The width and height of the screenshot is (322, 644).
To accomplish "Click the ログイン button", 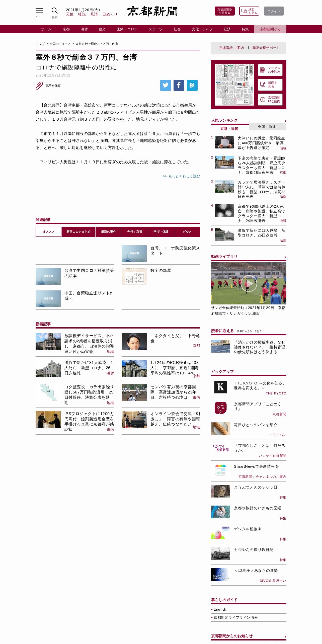I will pyautogui.click(x=274, y=11).
